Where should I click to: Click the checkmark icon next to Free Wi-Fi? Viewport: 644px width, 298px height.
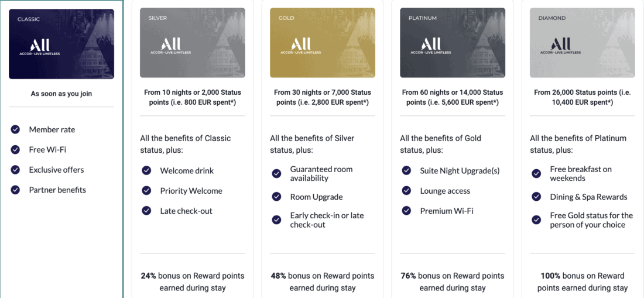[x=15, y=149]
